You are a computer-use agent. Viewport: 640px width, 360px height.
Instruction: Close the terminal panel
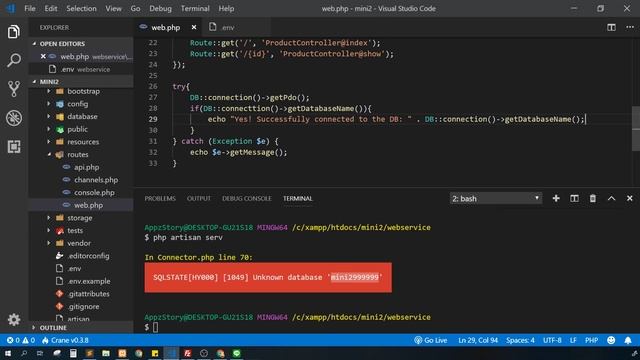pos(629,198)
